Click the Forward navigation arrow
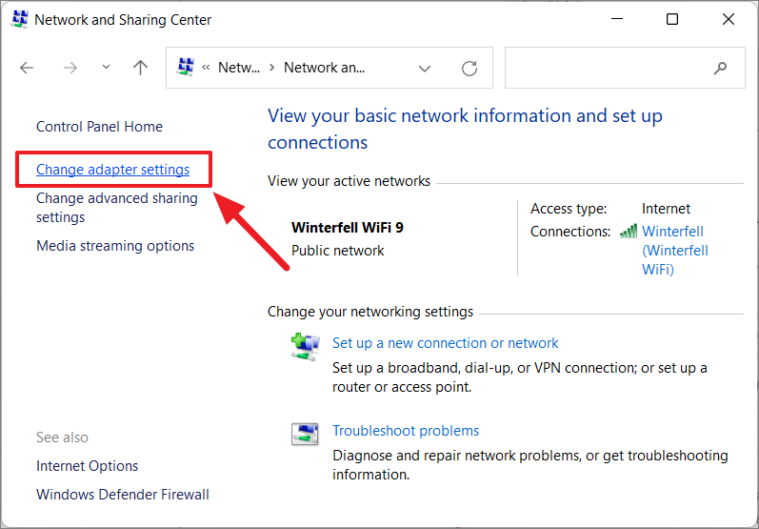Image resolution: width=759 pixels, height=529 pixels. (70, 68)
